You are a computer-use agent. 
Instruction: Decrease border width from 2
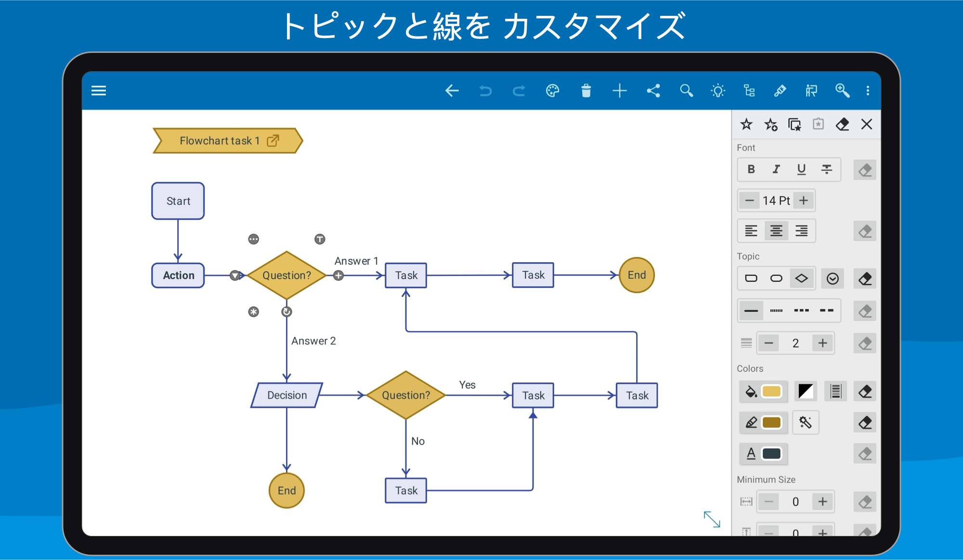click(768, 343)
